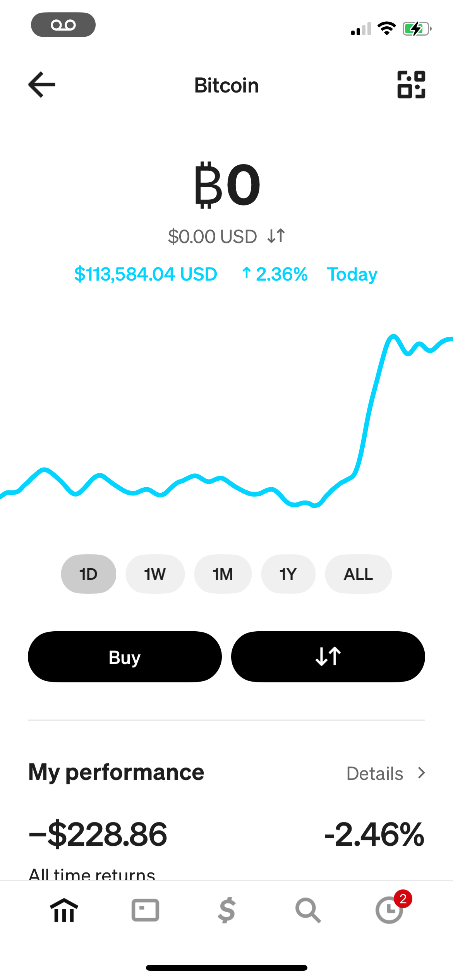Tap the back arrow icon
The image size is (453, 980).
(42, 85)
